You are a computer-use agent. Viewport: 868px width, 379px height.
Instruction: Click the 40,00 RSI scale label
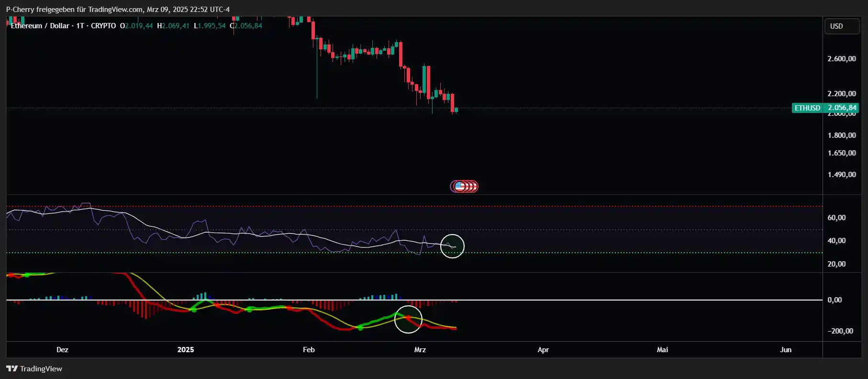click(x=836, y=241)
